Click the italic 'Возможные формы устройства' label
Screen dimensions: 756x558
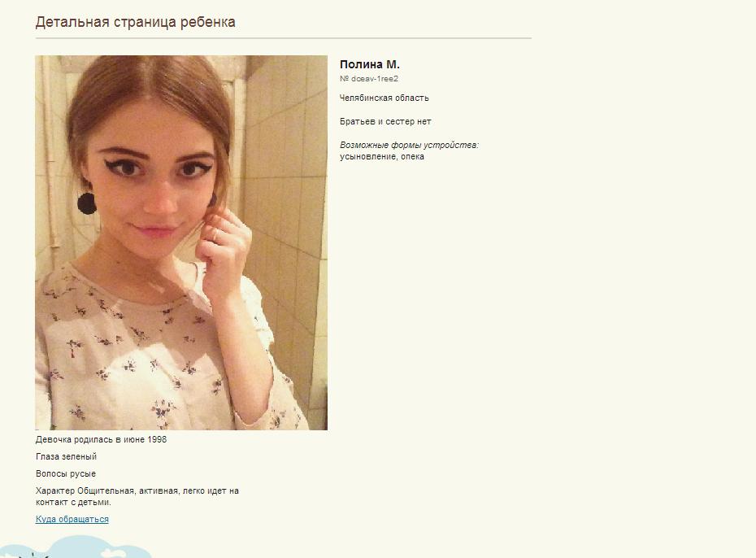tap(409, 145)
